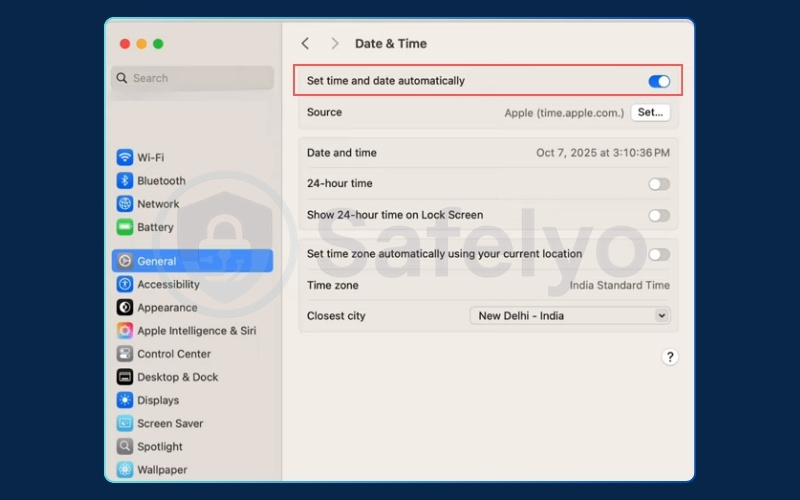Select the Accessibility icon

124,284
